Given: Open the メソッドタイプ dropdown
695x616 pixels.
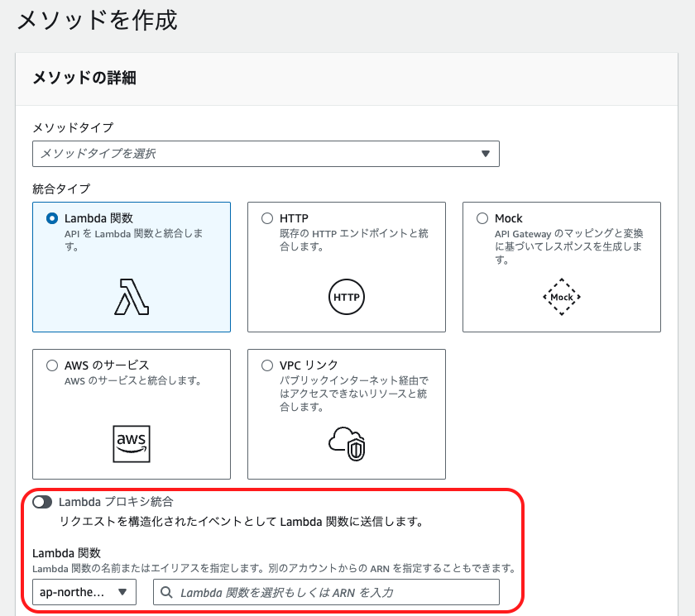Looking at the screenshot, I should 266,154.
